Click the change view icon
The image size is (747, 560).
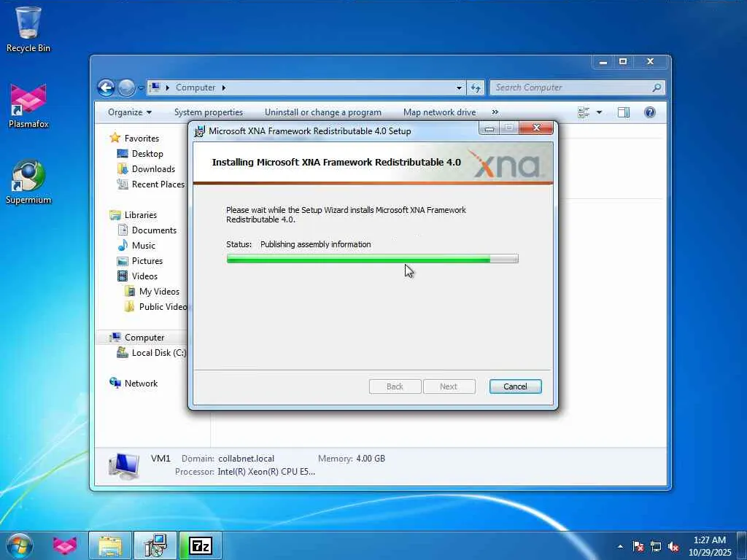pos(584,112)
